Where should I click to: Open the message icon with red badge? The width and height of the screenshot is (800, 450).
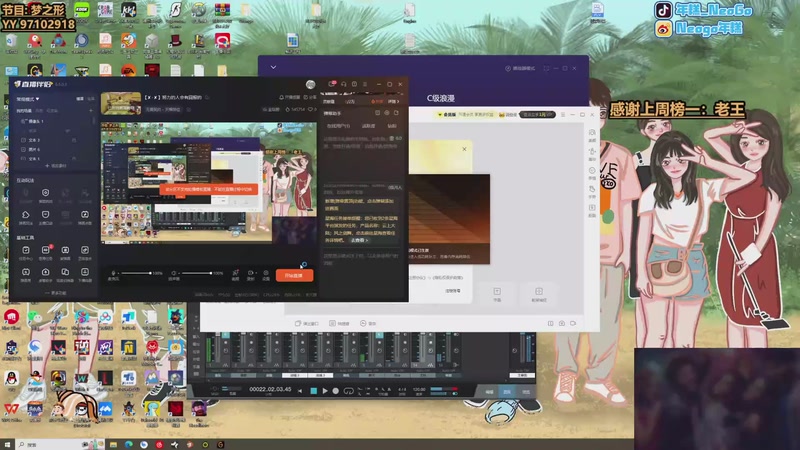332,84
